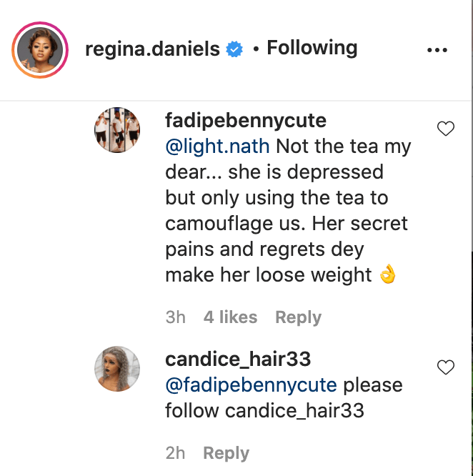Like the candice_hair33 comment with the heart
The width and height of the screenshot is (473, 476).
point(446,367)
